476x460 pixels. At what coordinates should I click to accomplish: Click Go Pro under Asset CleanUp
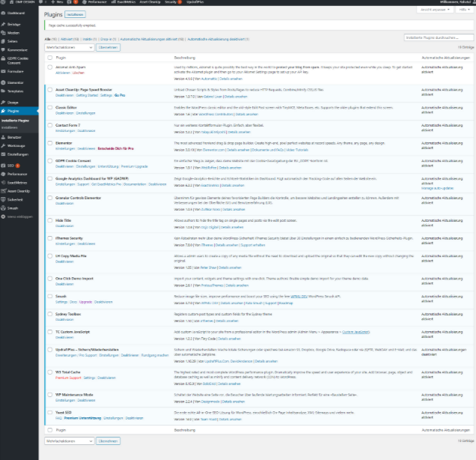click(x=120, y=95)
